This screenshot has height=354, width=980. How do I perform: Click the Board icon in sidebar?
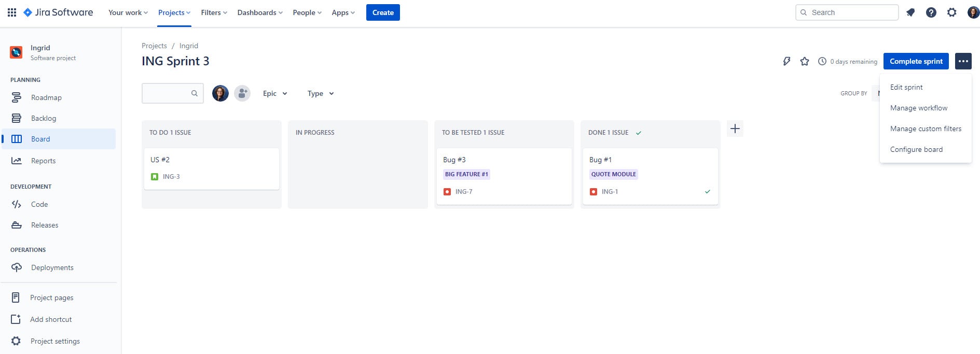[x=17, y=139]
